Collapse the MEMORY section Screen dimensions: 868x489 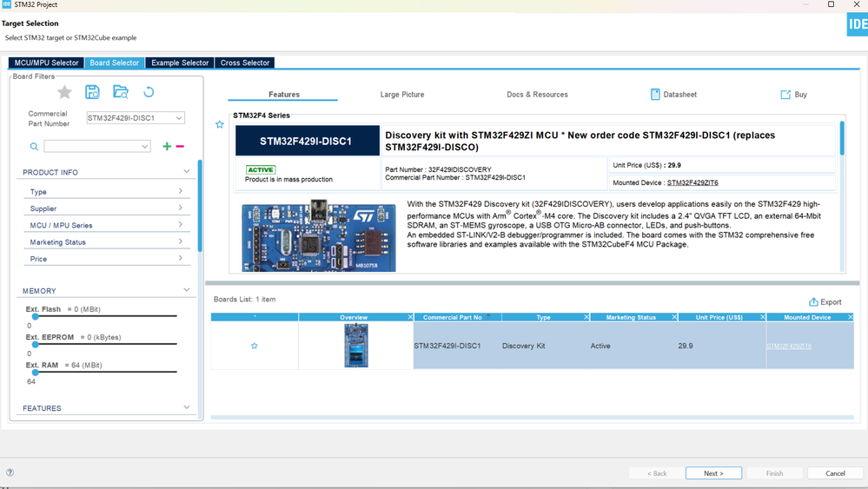pos(187,290)
